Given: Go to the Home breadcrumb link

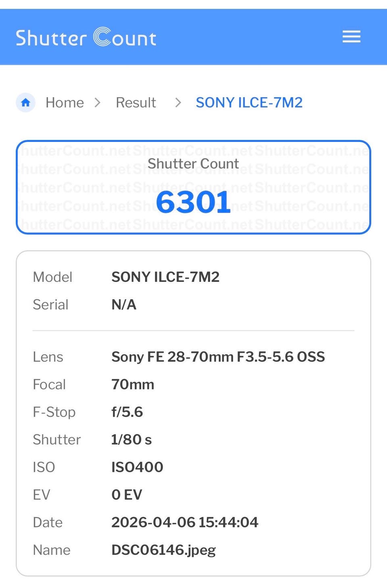Looking at the screenshot, I should click(x=64, y=102).
